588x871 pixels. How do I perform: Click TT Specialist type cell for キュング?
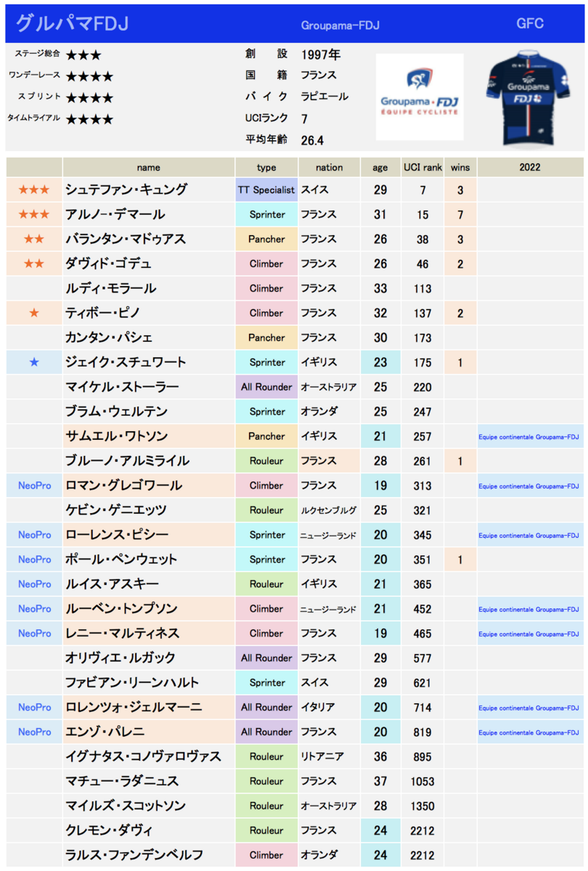click(x=266, y=190)
